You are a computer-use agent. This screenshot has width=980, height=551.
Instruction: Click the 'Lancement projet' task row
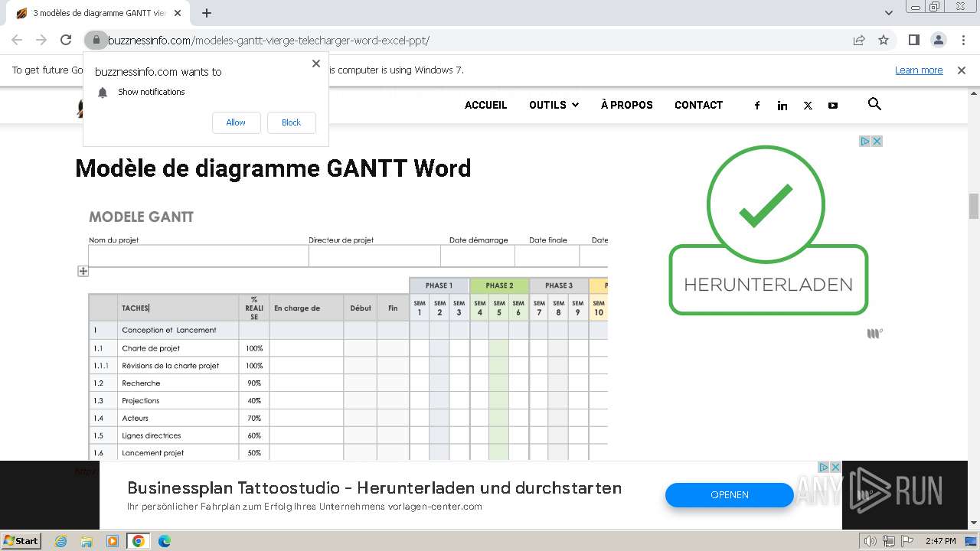click(x=348, y=453)
